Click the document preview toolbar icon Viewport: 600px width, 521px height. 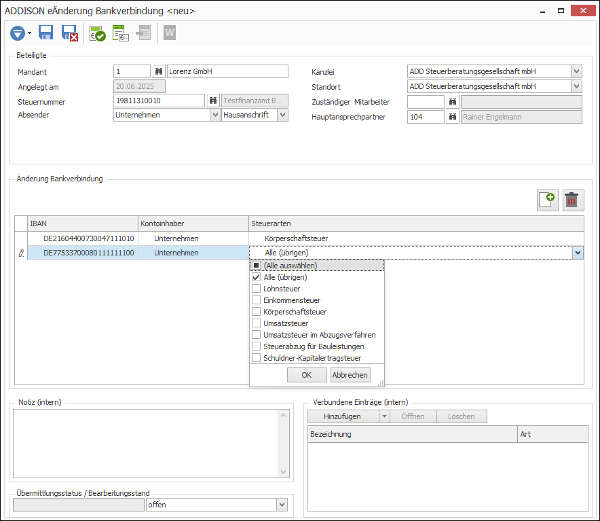[121, 33]
